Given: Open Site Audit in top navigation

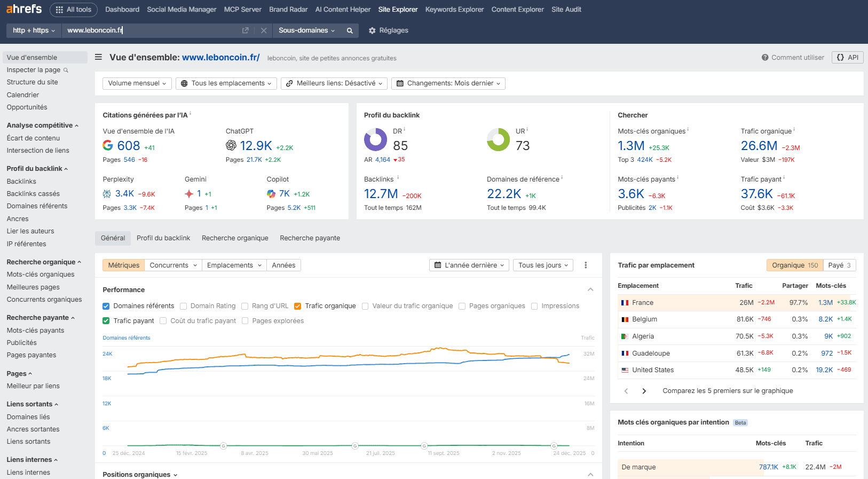Looking at the screenshot, I should [x=566, y=10].
